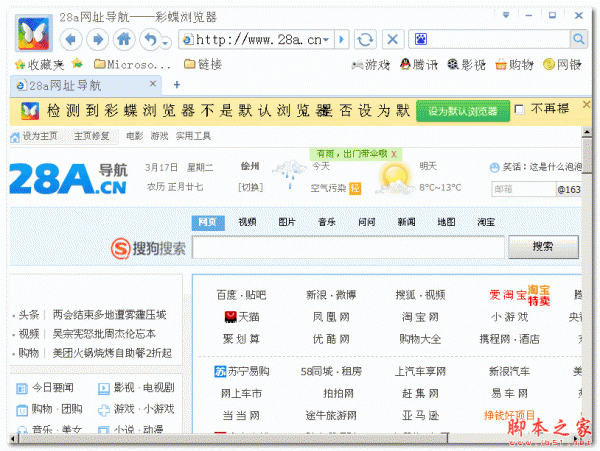Click the Baidu paw search engine icon
600x451 pixels.
(421, 39)
